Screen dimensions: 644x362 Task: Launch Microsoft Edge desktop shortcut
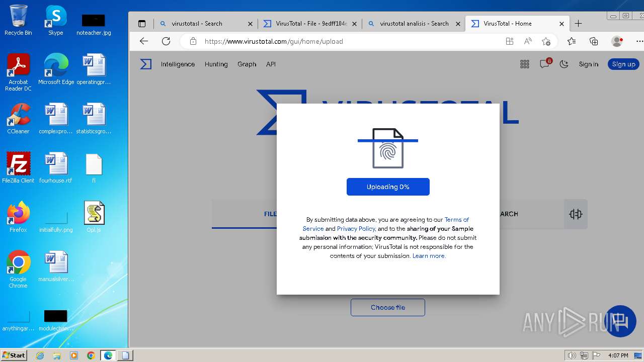56,69
